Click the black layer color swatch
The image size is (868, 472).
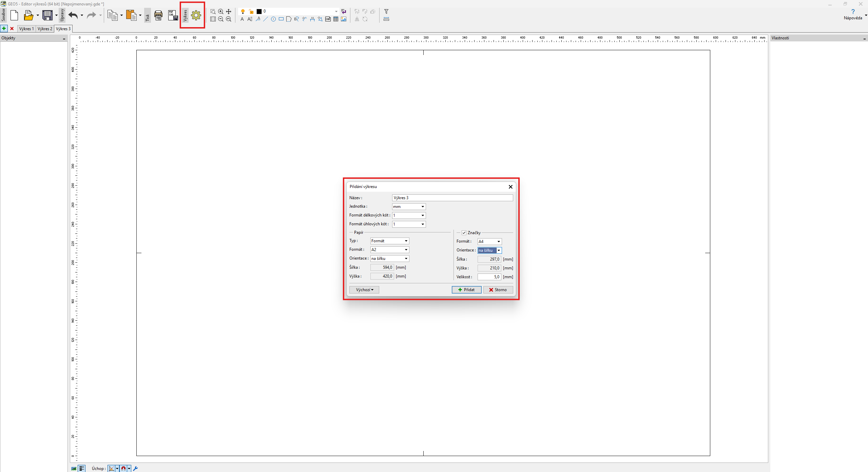tap(259, 12)
